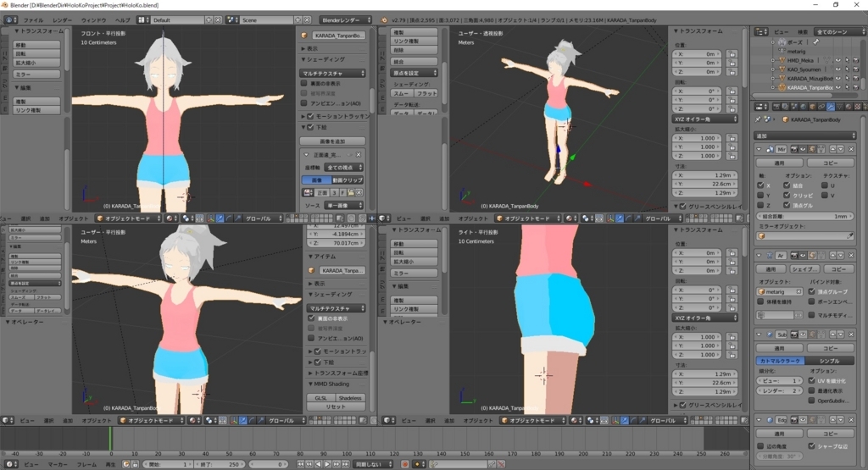The width and height of the screenshot is (868, 470).
Task: Collapse the 下絵 panel in front view properties
Action: point(303,127)
